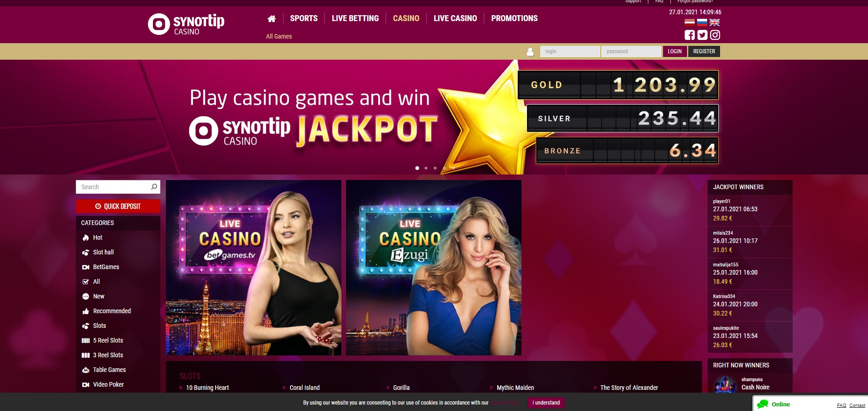Open the Live Casino Ezugi thumbnail
The width and height of the screenshot is (868, 411).
(x=434, y=268)
